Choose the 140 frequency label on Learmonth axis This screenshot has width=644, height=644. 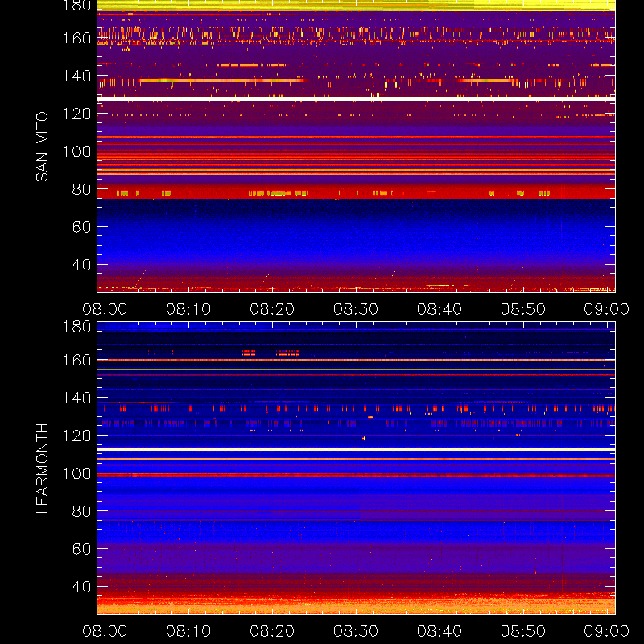click(76, 398)
